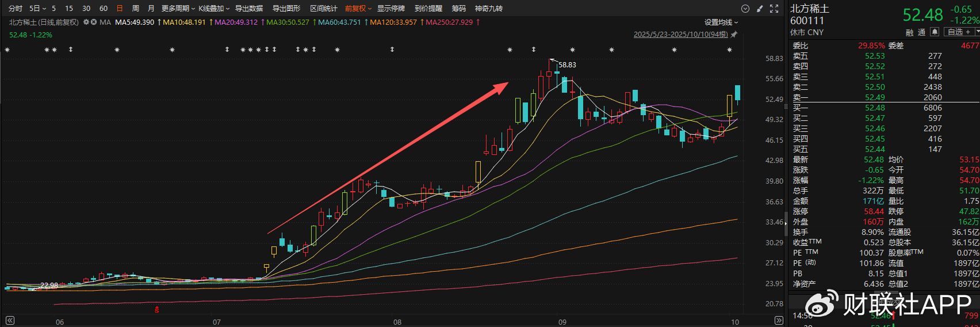Screen dimensions: 980x327
Task: Open 区间统计 range statistics
Action: 324,9
